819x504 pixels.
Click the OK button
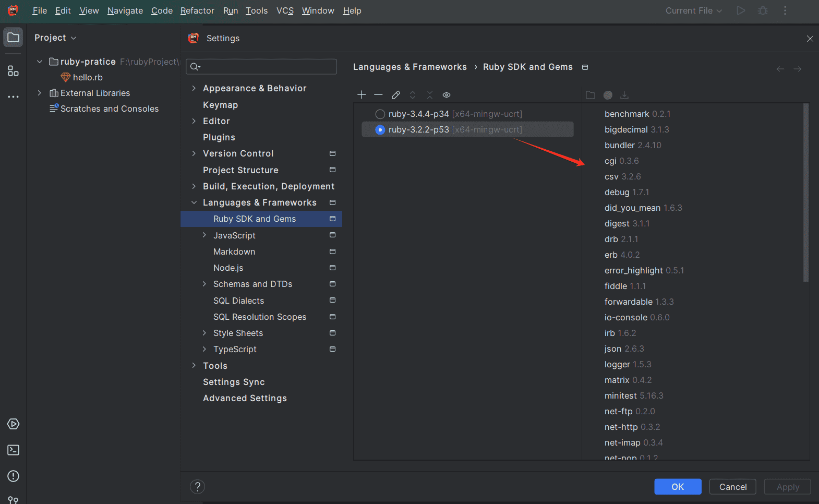678,487
